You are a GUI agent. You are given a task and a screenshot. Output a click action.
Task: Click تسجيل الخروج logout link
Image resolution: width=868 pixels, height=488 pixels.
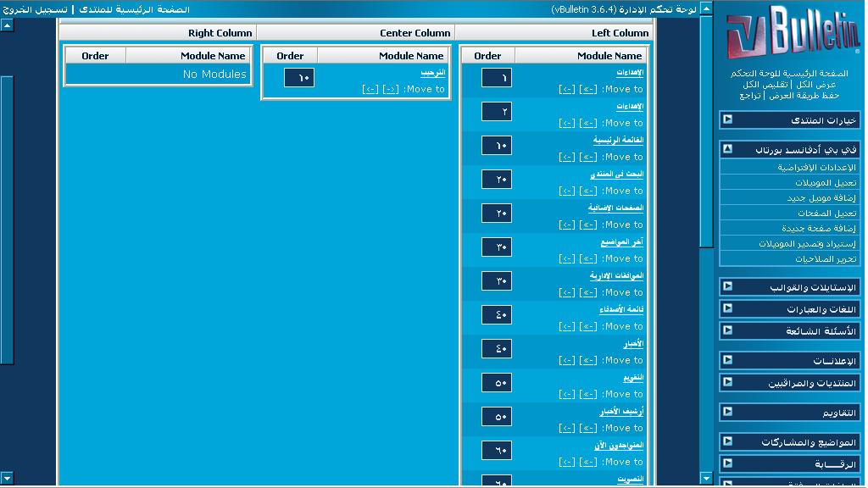(x=35, y=9)
